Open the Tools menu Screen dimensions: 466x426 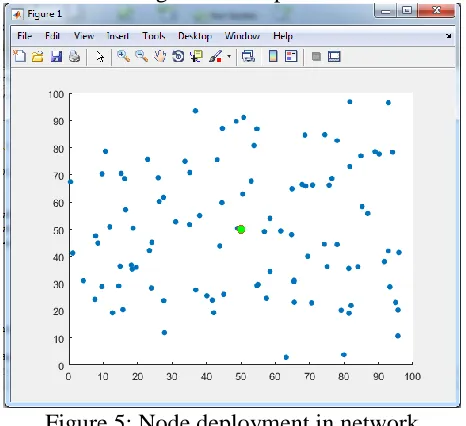(x=154, y=36)
